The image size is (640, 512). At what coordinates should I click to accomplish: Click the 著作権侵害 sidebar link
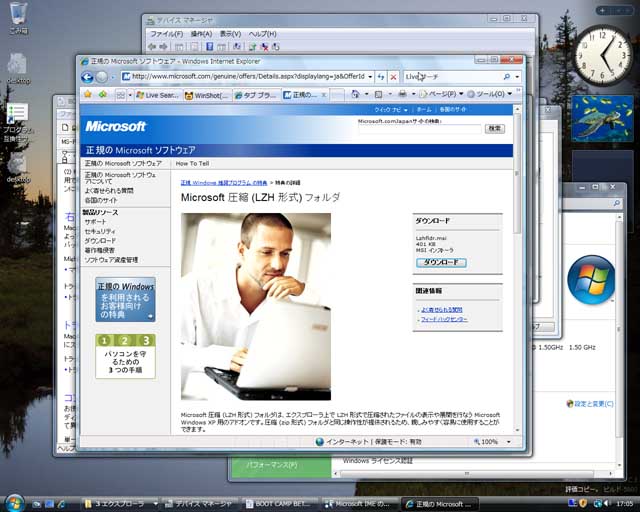click(x=99, y=250)
